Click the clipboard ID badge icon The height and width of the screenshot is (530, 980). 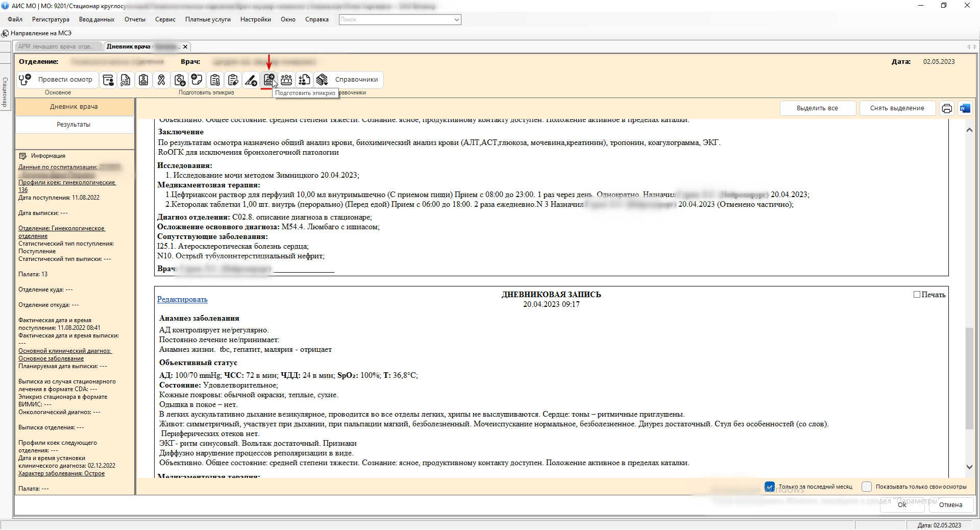144,80
